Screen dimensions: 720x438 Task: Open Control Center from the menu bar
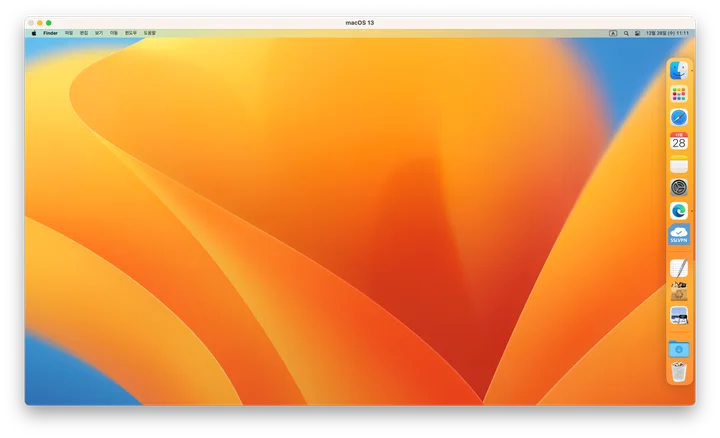[x=638, y=33]
